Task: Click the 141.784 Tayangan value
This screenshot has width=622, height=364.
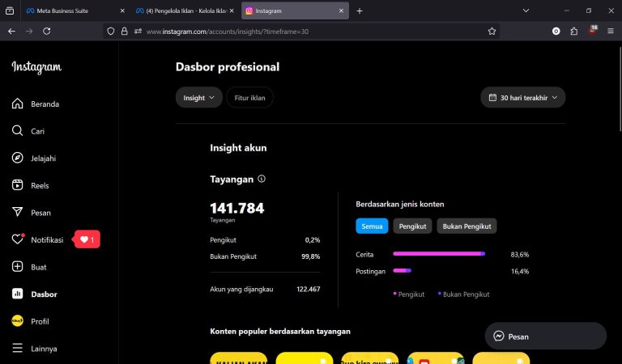Action: 236,208
